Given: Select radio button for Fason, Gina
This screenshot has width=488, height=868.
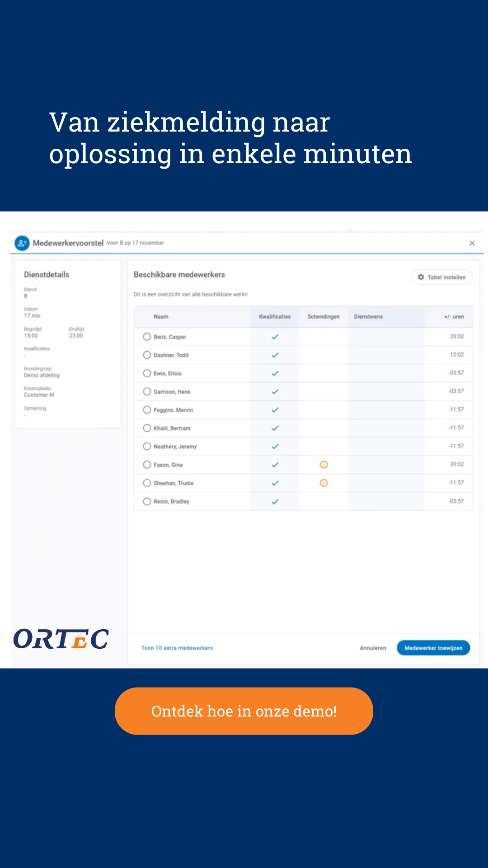Looking at the screenshot, I should point(147,465).
